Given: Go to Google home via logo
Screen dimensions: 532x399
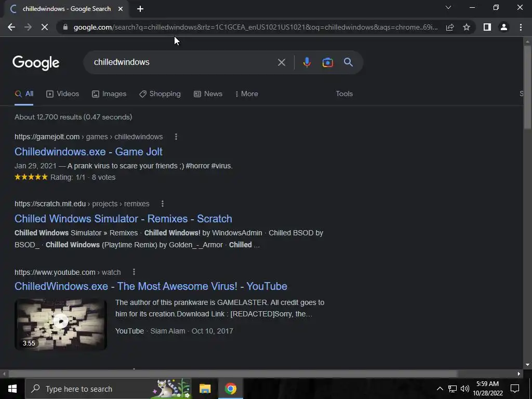Looking at the screenshot, I should click(x=36, y=63).
